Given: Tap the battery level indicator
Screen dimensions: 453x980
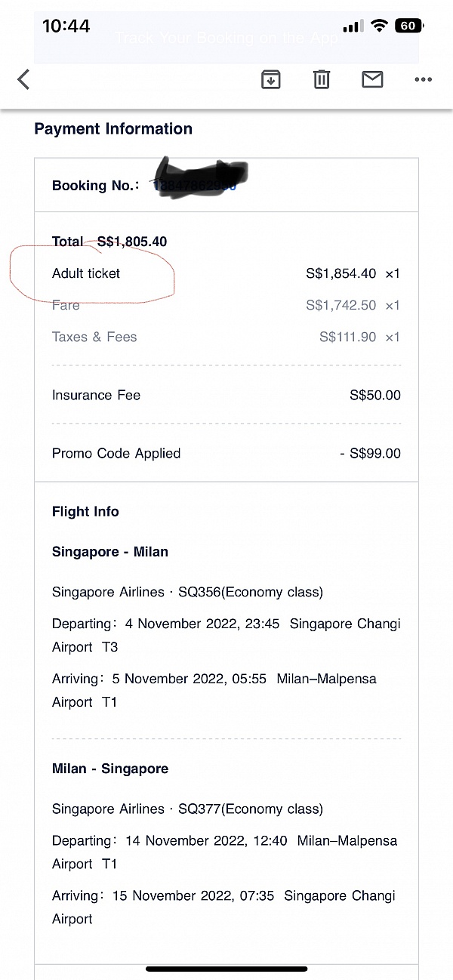Looking at the screenshot, I should [408, 26].
